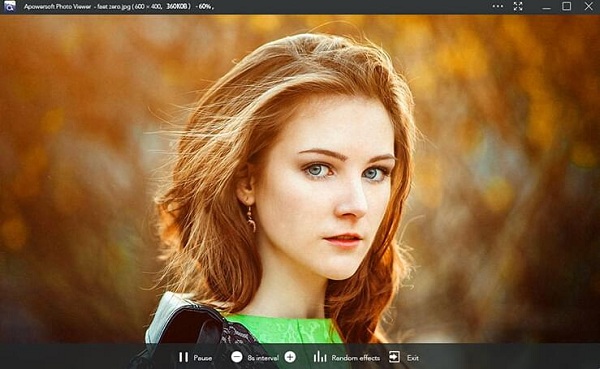Minimize the Photo Viewer window
The height and width of the screenshot is (369, 600).
point(546,7)
